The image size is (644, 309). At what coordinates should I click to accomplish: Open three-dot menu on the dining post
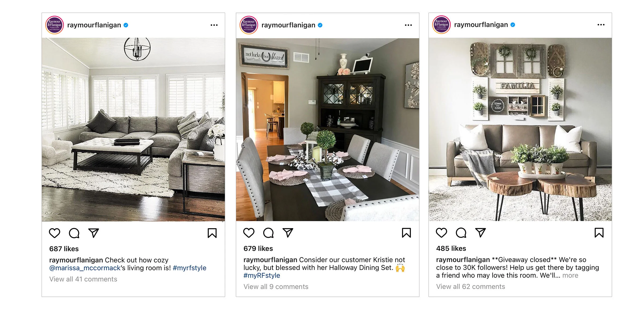pyautogui.click(x=408, y=25)
